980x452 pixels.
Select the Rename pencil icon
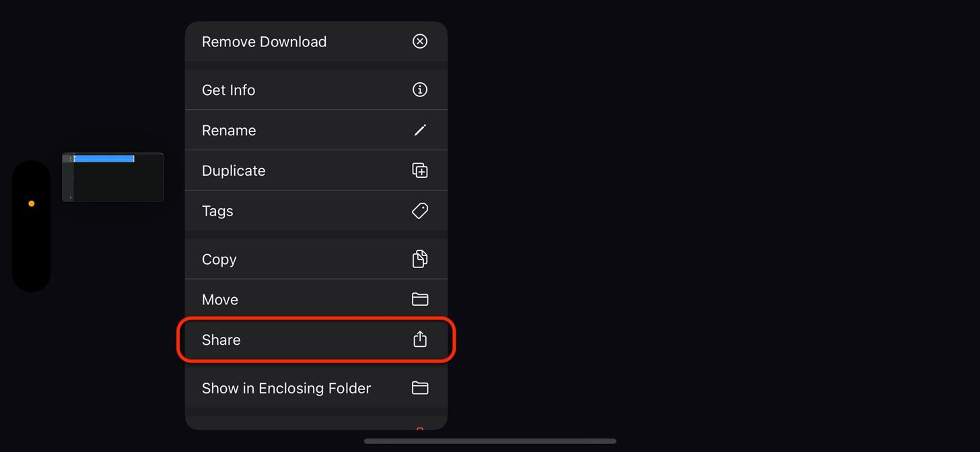(x=419, y=129)
